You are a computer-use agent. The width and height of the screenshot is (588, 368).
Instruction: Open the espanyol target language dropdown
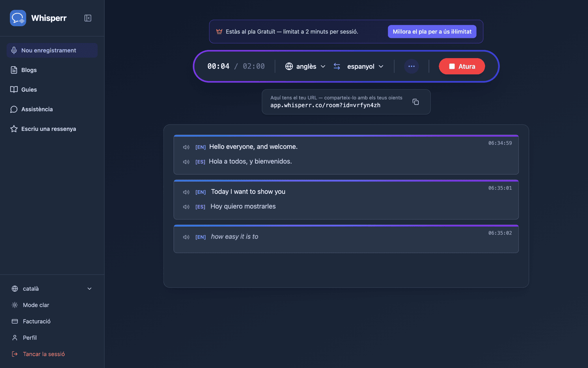pyautogui.click(x=365, y=66)
